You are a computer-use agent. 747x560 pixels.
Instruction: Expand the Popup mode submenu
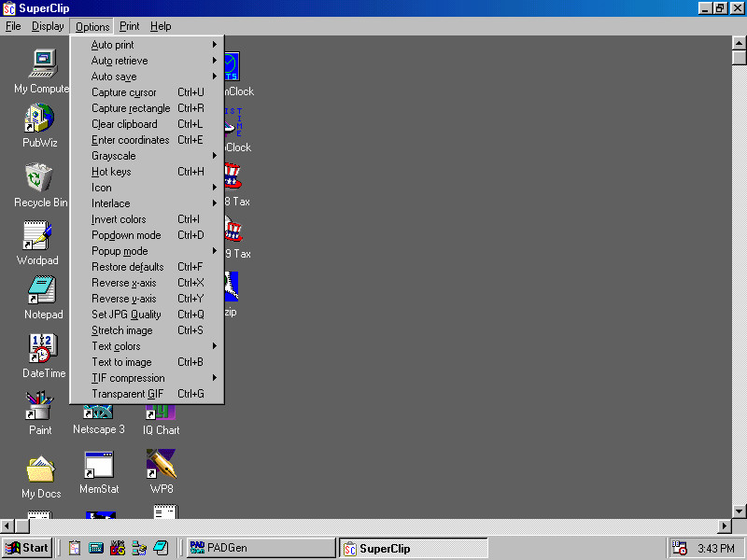[x=147, y=251]
